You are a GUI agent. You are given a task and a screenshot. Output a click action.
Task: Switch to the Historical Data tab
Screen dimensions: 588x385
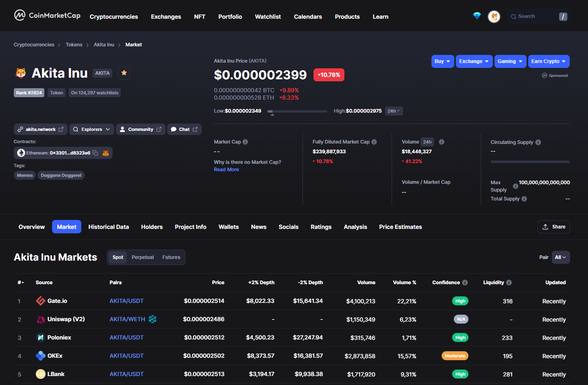click(x=109, y=227)
